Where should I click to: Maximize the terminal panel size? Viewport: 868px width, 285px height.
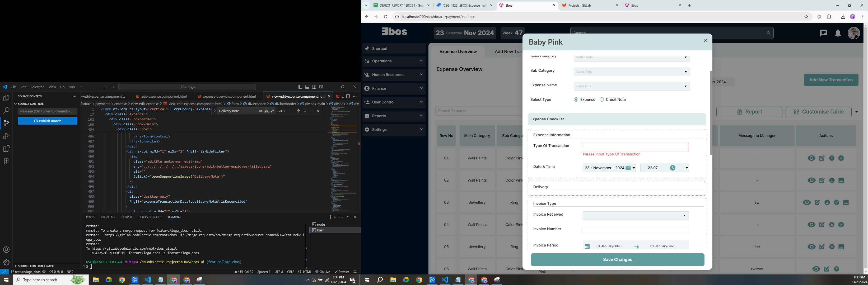point(348,217)
